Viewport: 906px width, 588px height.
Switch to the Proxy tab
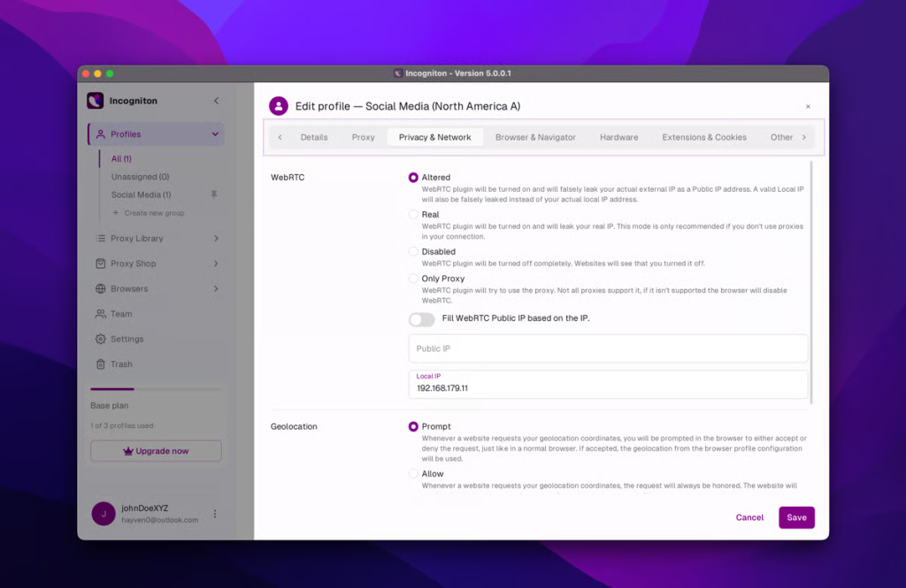(x=363, y=137)
